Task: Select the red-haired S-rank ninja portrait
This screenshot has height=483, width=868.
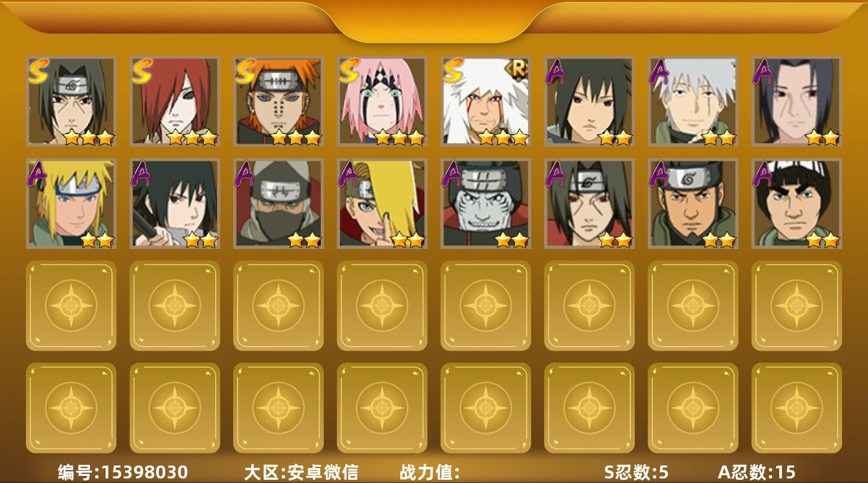Action: tap(174, 101)
